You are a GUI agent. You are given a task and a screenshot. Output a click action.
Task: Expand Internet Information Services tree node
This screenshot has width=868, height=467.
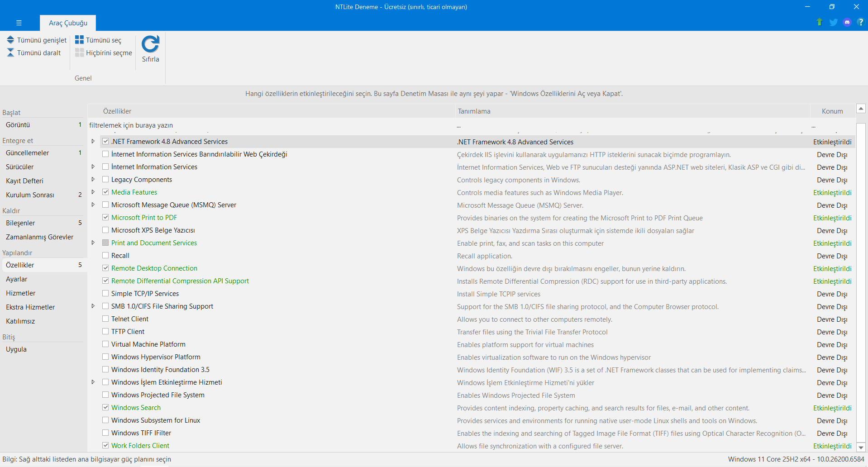93,167
